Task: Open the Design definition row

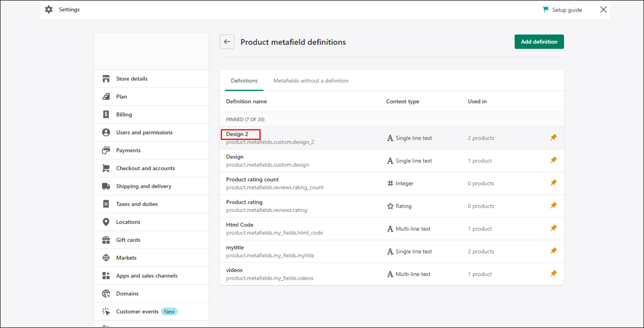Action: click(392, 160)
